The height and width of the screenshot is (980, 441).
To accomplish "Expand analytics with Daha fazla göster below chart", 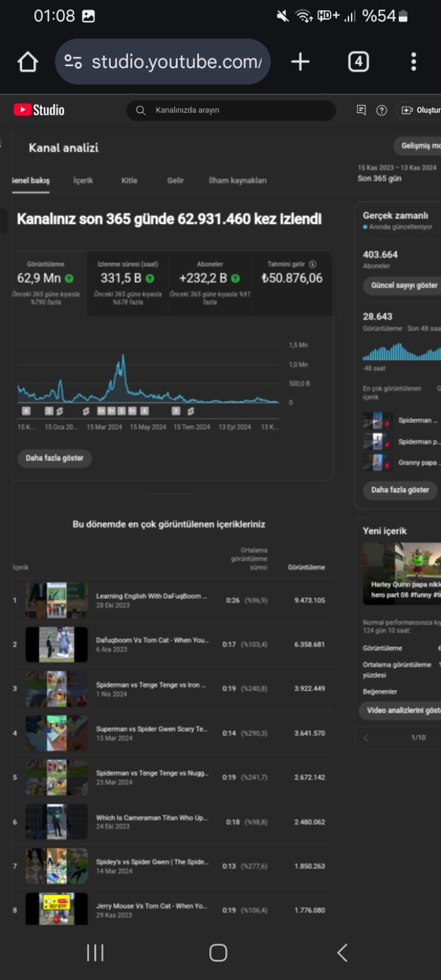I will (54, 458).
